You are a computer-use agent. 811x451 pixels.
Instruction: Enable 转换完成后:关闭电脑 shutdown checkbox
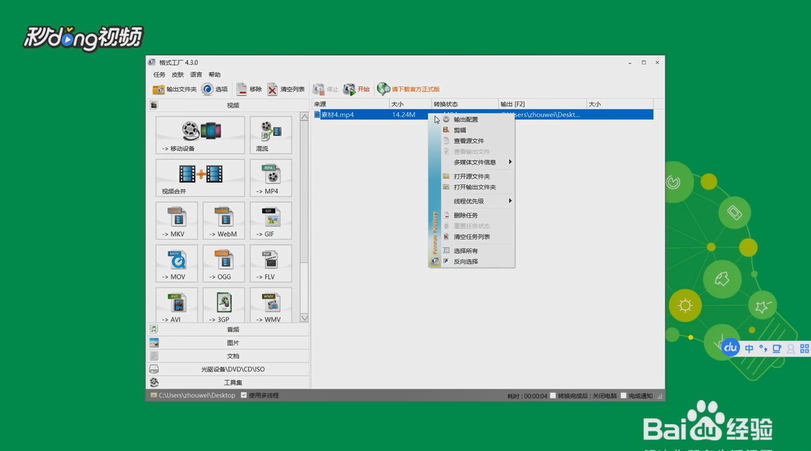click(553, 396)
